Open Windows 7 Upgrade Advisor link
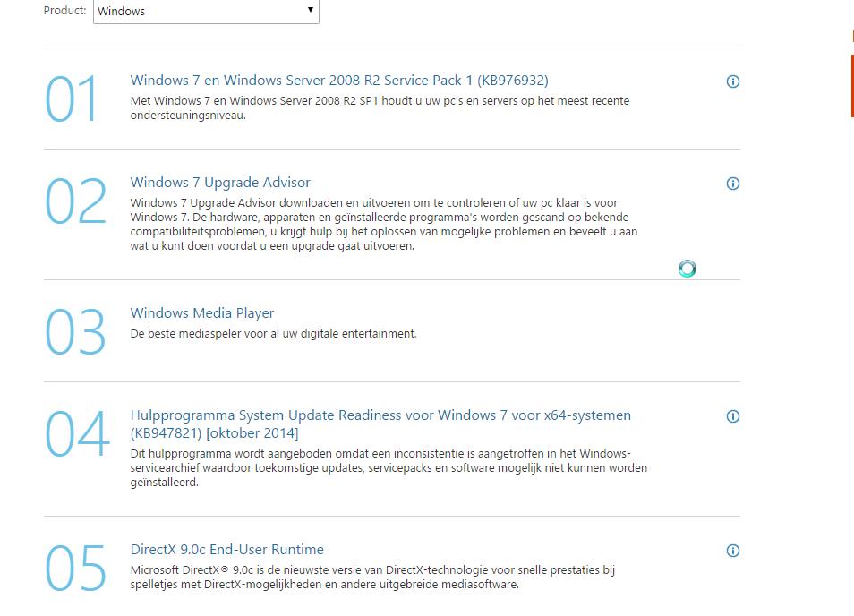Viewport: 854px width, 616px height. (220, 183)
